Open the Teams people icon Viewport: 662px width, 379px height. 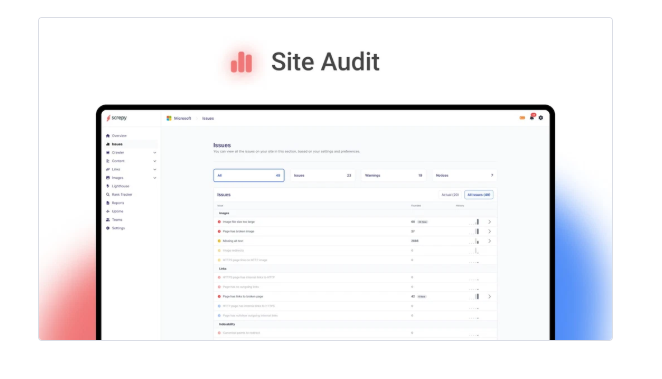tap(108, 220)
